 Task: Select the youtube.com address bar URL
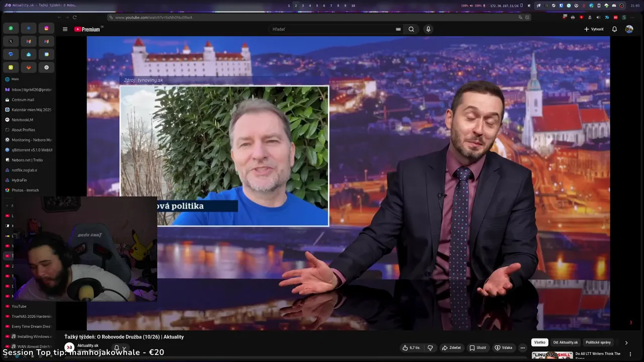[153, 17]
